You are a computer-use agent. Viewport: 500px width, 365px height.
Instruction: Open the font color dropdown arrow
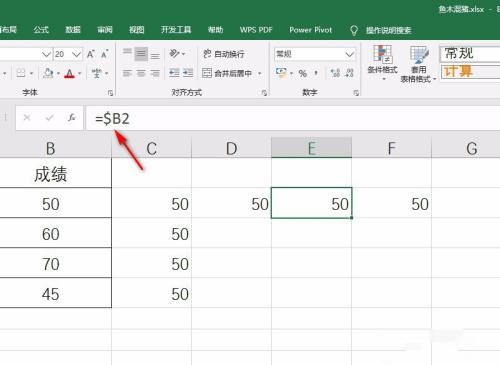pos(80,73)
